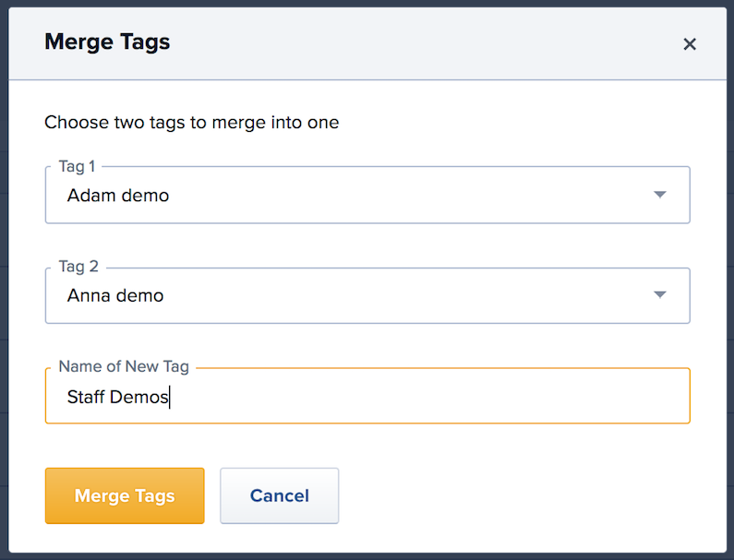Click the Cancel button

tap(279, 495)
